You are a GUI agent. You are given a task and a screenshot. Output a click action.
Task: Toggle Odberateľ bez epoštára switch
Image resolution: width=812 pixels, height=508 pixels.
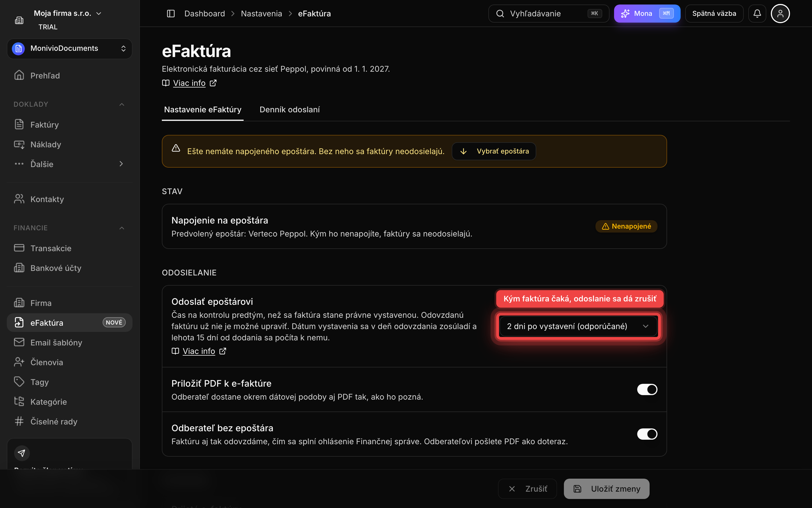click(647, 434)
